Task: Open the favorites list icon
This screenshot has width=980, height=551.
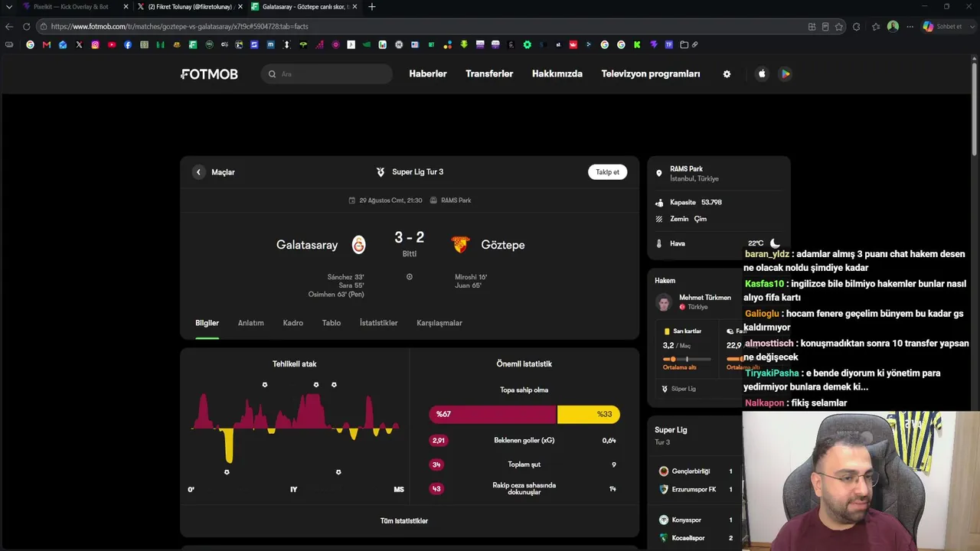Action: [x=876, y=27]
